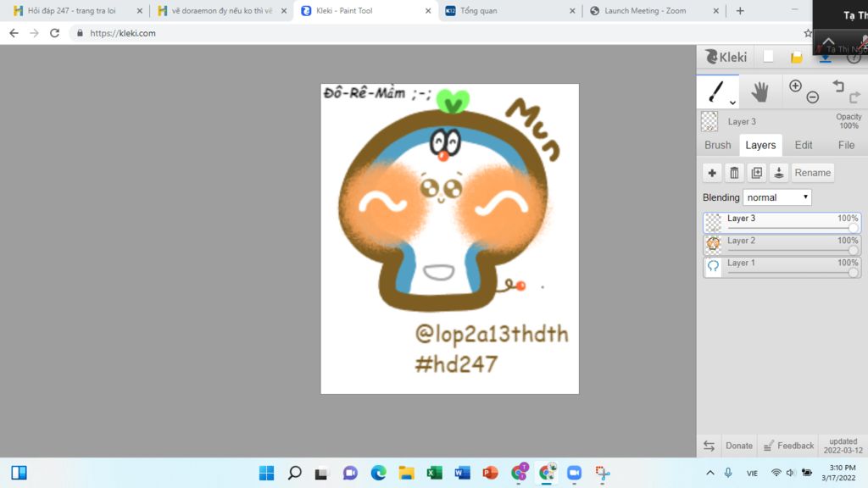The width and height of the screenshot is (868, 488).
Task: Open the Widgets panel on taskbar
Action: [19, 473]
